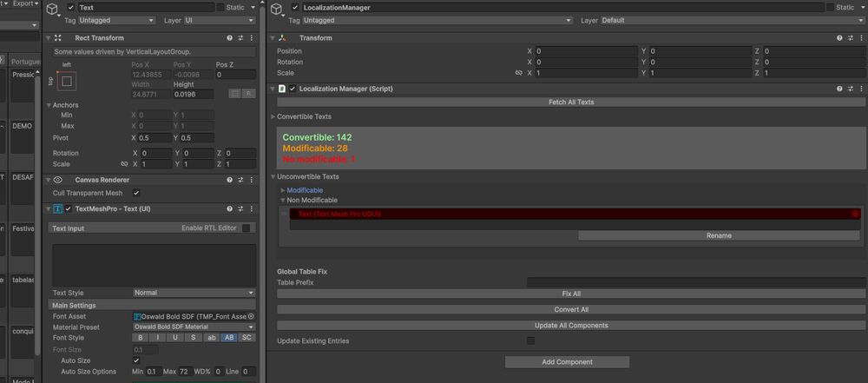Open TextMeshPro component help reference
868x383 pixels.
[230, 209]
